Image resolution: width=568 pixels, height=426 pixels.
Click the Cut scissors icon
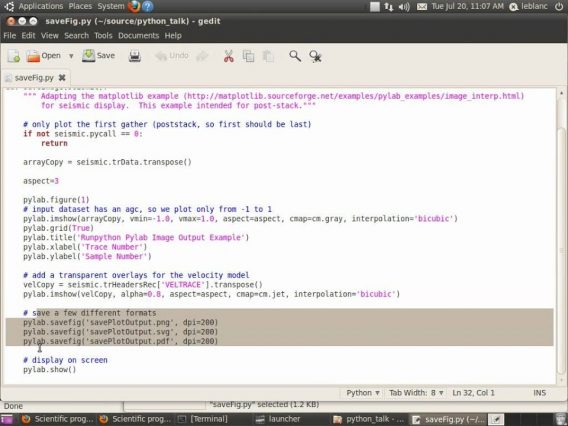229,56
